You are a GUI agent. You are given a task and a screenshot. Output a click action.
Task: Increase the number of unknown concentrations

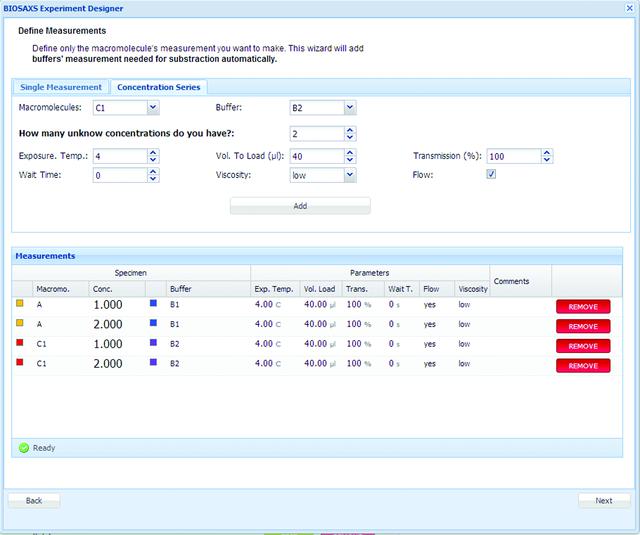(350, 130)
